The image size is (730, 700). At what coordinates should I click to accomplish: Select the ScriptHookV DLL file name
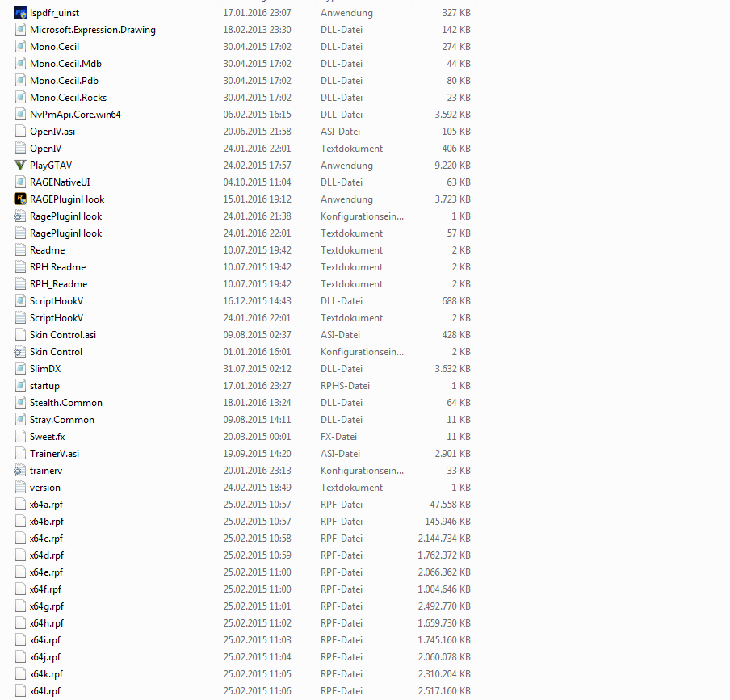[57, 301]
